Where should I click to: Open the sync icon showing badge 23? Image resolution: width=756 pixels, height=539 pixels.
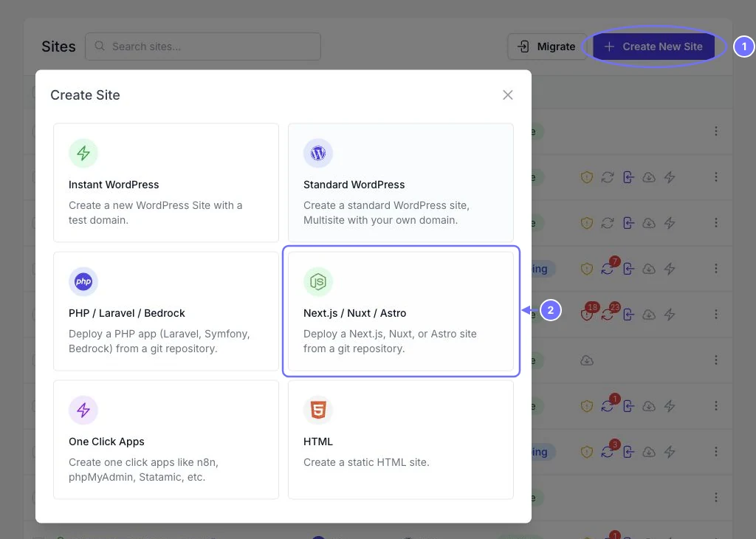pos(608,315)
